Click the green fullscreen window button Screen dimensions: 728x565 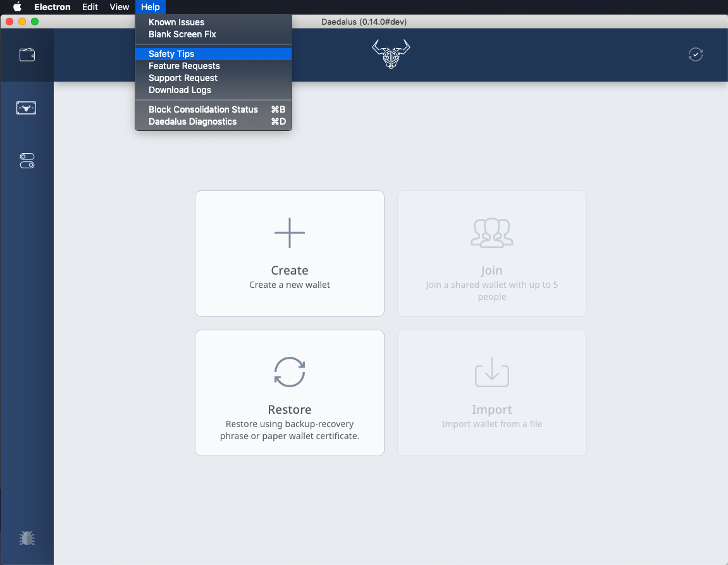pyautogui.click(x=35, y=22)
